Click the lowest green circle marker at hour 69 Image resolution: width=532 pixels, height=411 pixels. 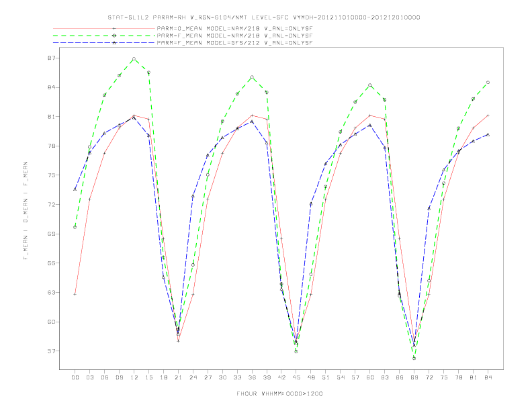[414, 358]
